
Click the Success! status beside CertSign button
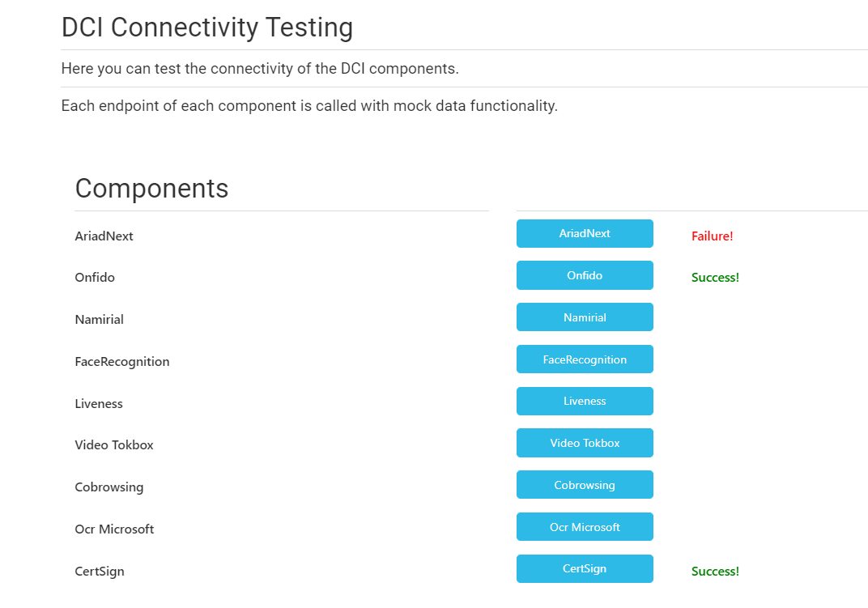[x=715, y=572]
